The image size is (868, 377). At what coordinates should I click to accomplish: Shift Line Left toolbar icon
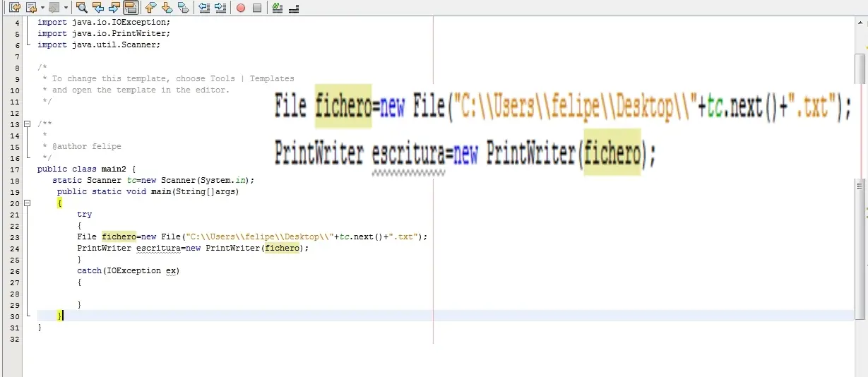point(204,8)
